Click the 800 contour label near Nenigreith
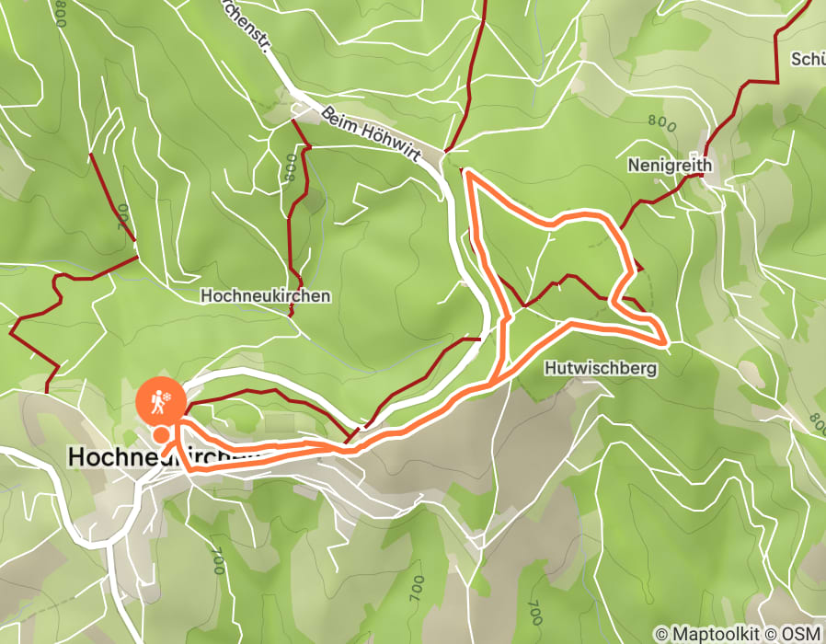Image resolution: width=826 pixels, height=644 pixels. (x=661, y=123)
